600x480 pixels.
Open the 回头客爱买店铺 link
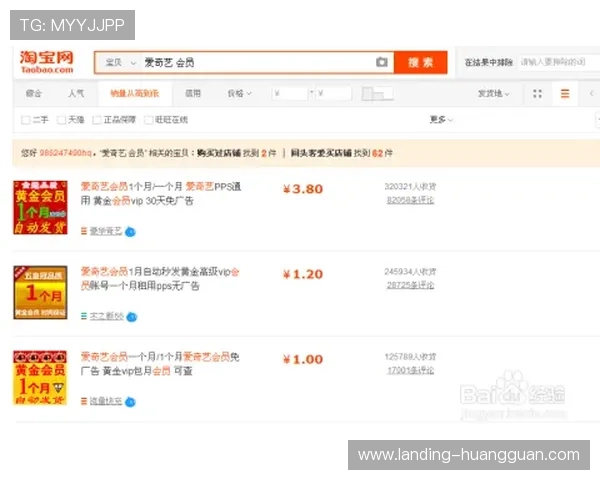[x=321, y=153]
